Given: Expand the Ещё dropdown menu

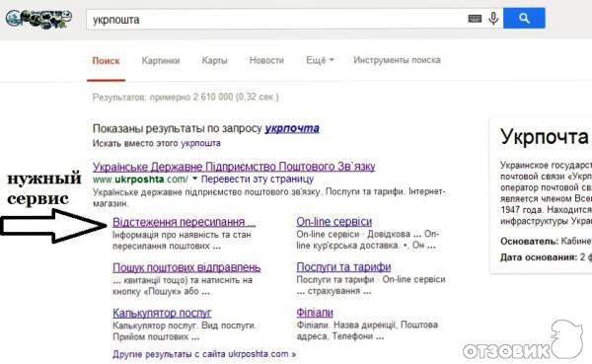Looking at the screenshot, I should pyautogui.click(x=320, y=60).
